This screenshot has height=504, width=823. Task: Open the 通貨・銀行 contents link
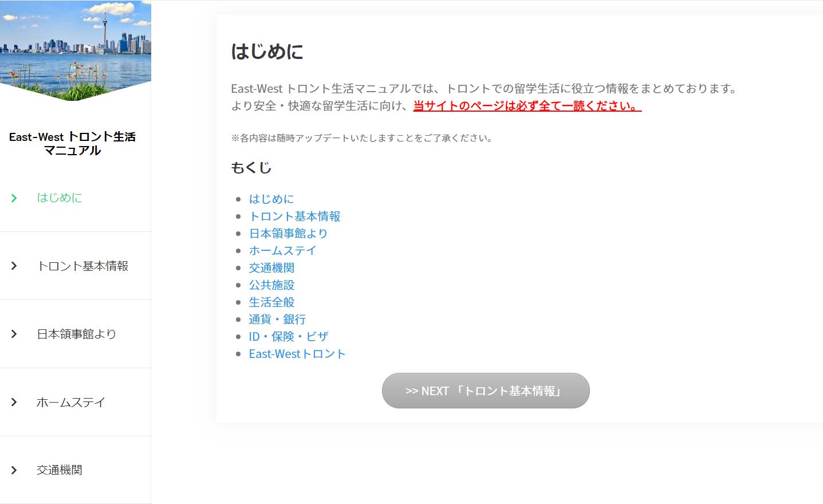(x=277, y=319)
